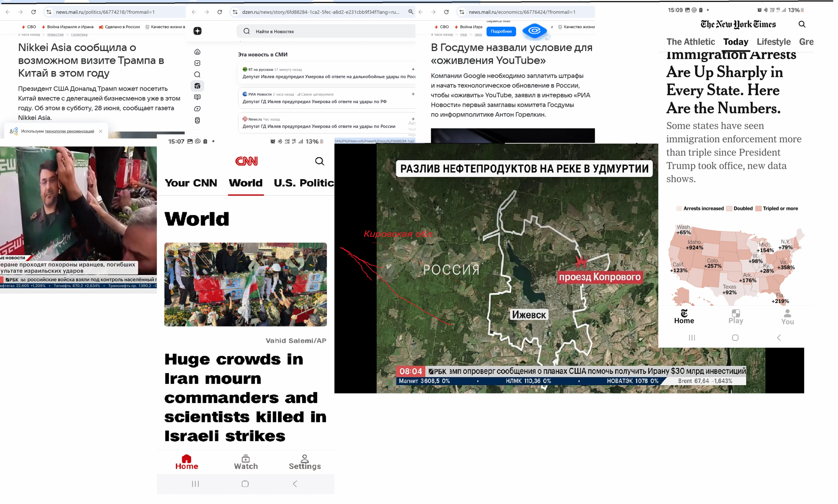Follow the 'Известия' source link

[x=55, y=35]
